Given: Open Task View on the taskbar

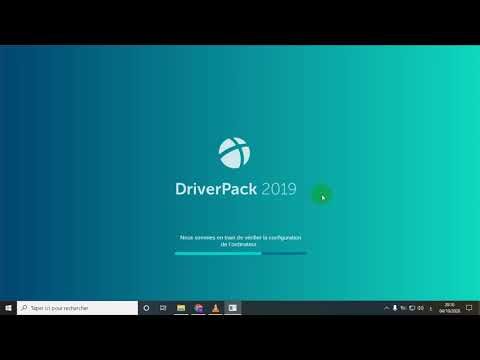Looking at the screenshot, I should pyautogui.click(x=163, y=308).
